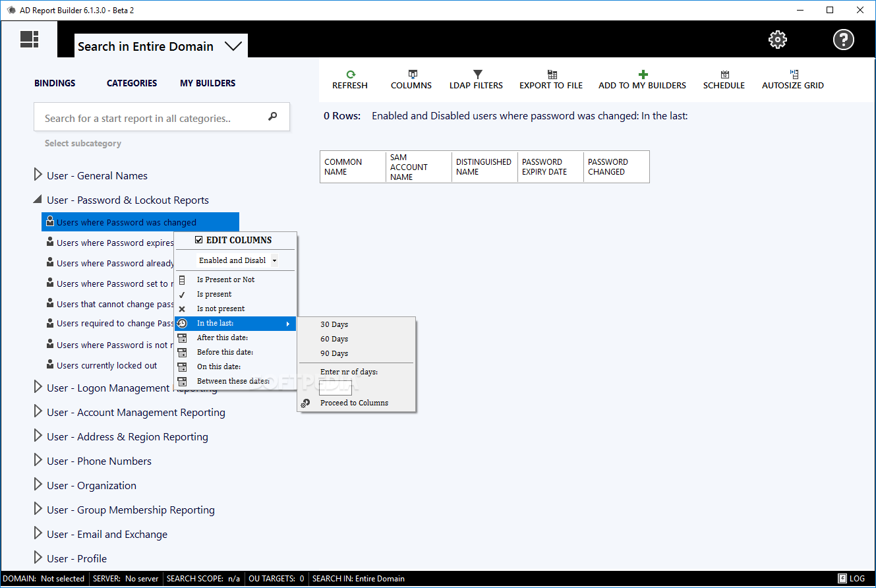
Task: Click the LOG icon in status bar
Action: pyautogui.click(x=842, y=579)
